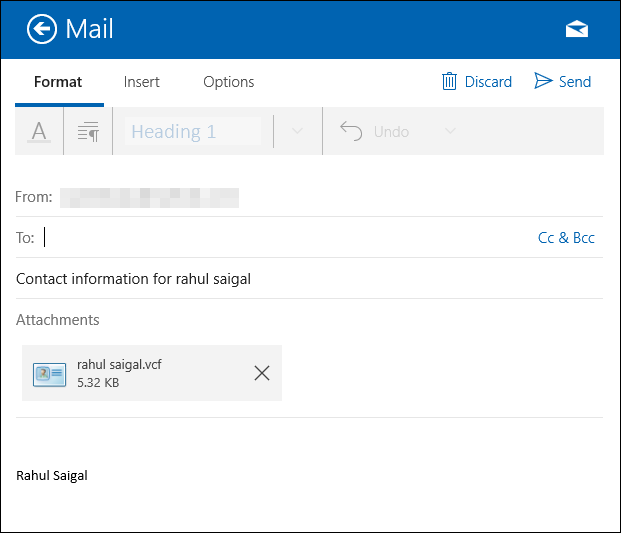Open the Options tab
The image size is (621, 533).
pyautogui.click(x=228, y=82)
